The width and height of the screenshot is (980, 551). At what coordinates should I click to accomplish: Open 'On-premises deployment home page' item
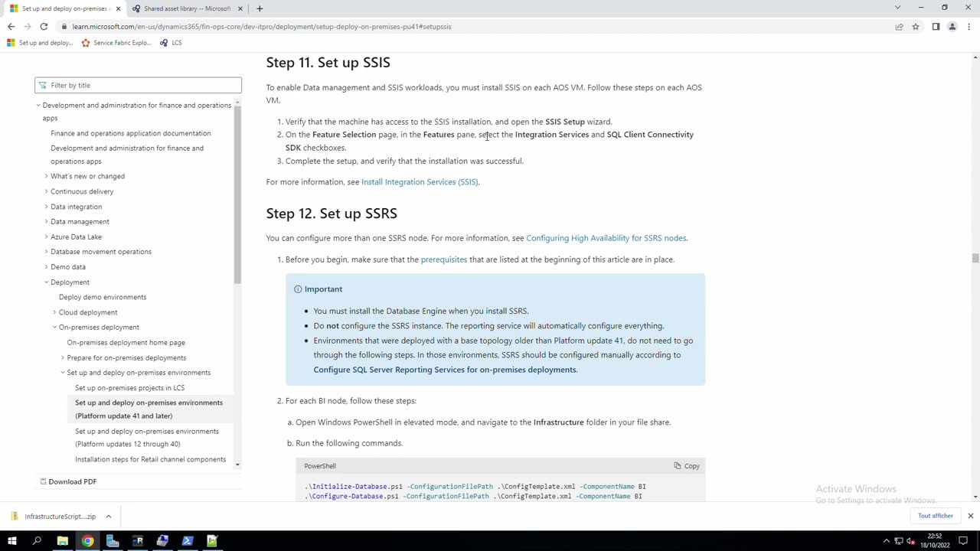coord(126,342)
